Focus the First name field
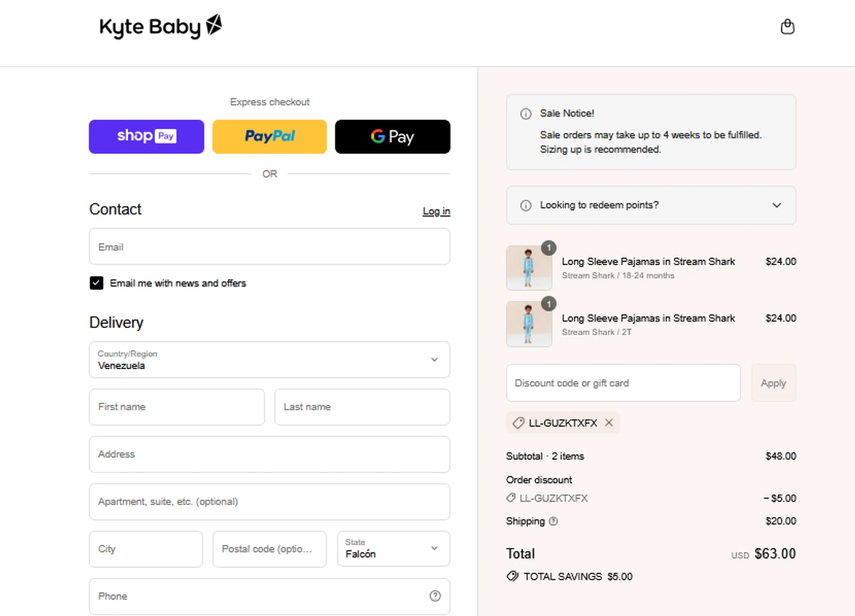Image resolution: width=855 pixels, height=616 pixels. [x=177, y=407]
